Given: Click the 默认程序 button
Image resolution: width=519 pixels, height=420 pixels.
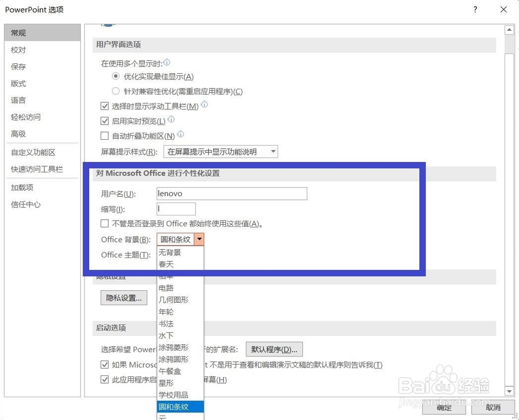Looking at the screenshot, I should point(274,349).
